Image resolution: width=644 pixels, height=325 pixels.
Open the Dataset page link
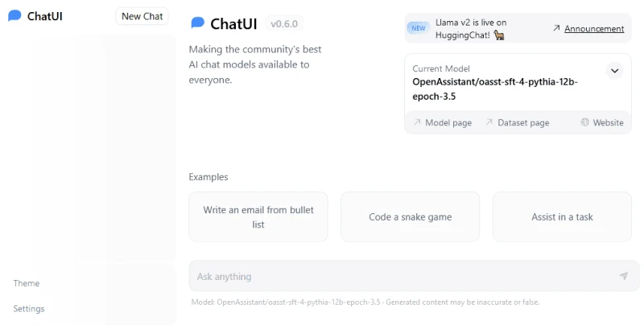tap(523, 123)
